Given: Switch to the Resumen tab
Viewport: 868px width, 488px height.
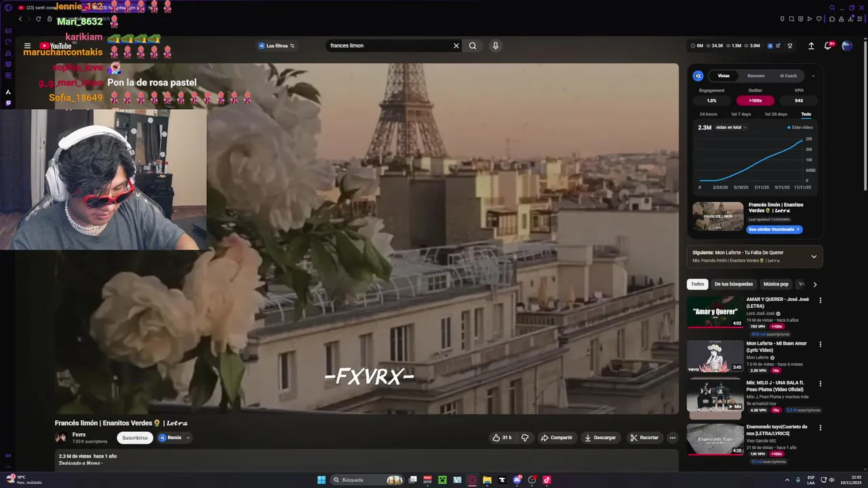Looking at the screenshot, I should 756,76.
